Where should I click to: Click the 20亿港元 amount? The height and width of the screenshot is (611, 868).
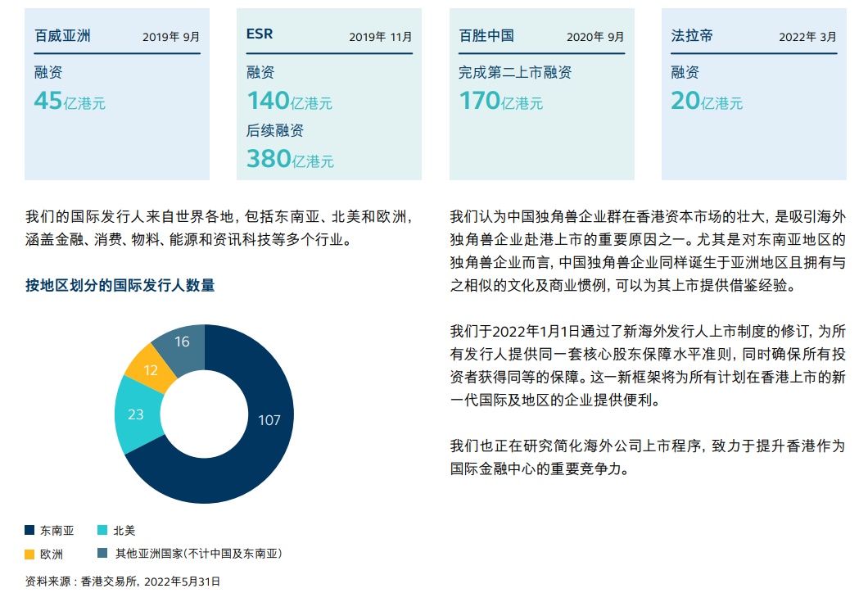click(x=707, y=101)
